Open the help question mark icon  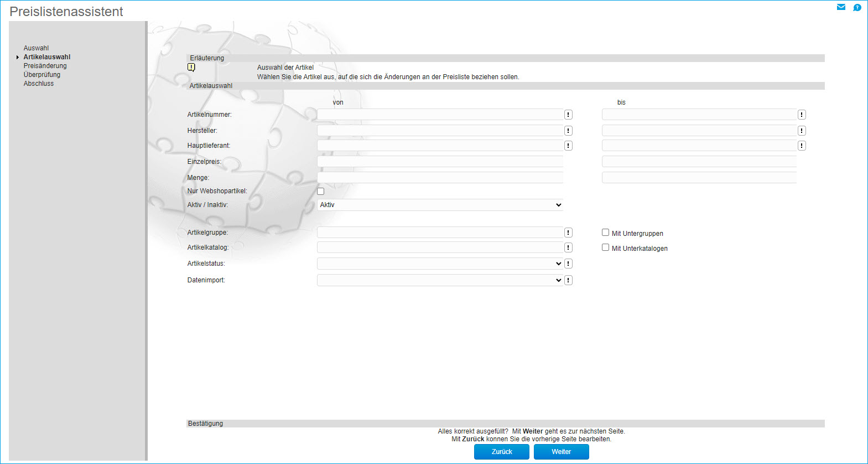[x=857, y=7]
